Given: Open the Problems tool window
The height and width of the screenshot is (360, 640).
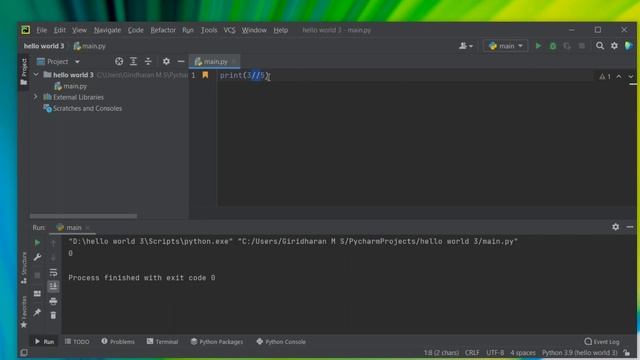Looking at the screenshot, I should (x=118, y=342).
